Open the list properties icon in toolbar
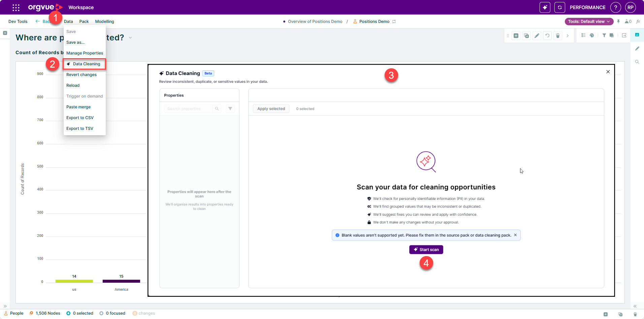The height and width of the screenshot is (319, 644). (583, 35)
